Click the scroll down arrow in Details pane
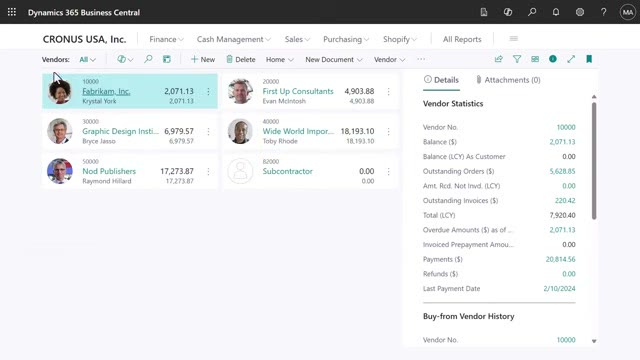The image size is (640, 360). pyautogui.click(x=594, y=341)
